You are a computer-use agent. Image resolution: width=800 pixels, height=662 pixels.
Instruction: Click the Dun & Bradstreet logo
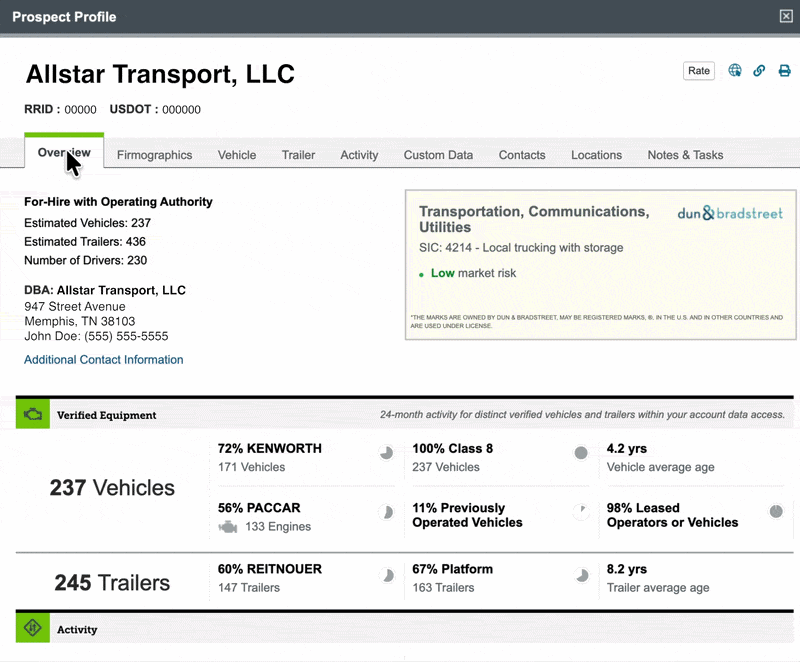click(730, 213)
